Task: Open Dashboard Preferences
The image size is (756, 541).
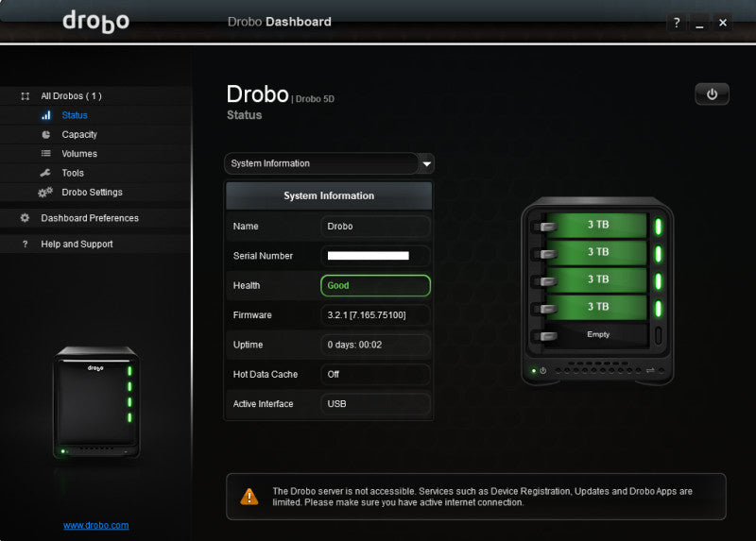Action: [x=90, y=218]
